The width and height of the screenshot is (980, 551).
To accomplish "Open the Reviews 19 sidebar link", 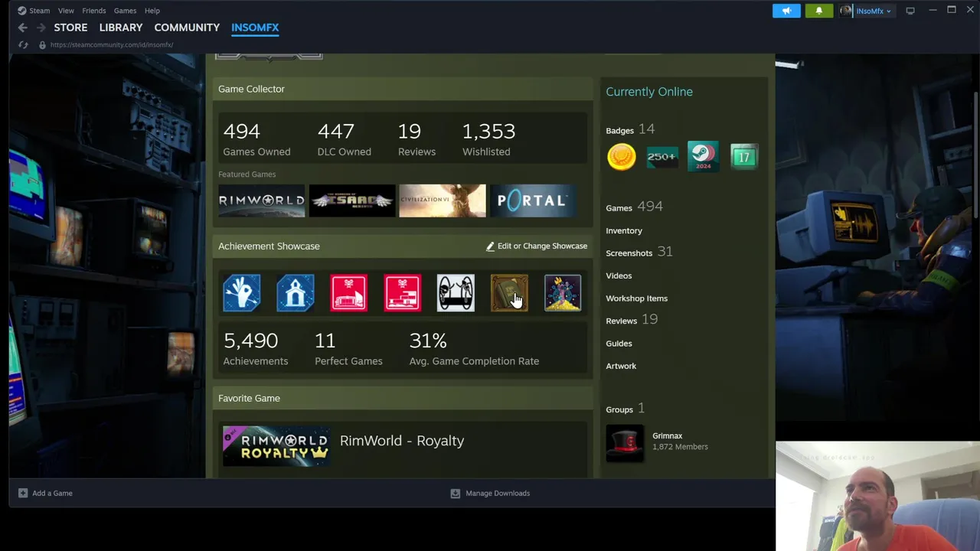I will click(632, 320).
